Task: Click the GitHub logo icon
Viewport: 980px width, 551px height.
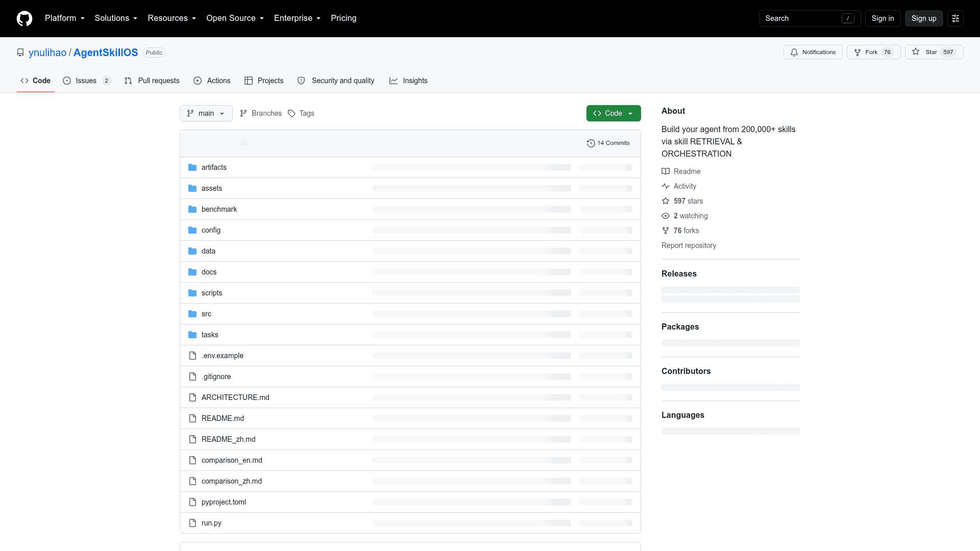Action: click(24, 18)
